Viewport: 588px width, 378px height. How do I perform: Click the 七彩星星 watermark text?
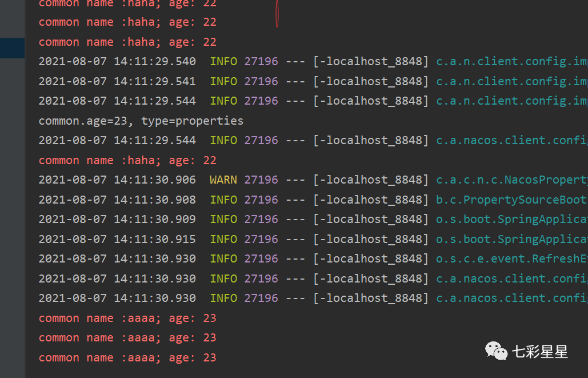pyautogui.click(x=540, y=352)
